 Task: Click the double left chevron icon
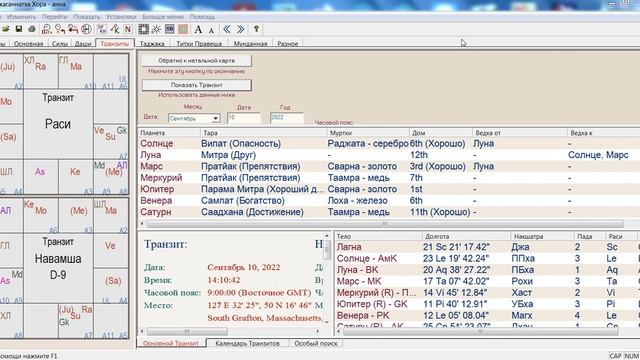(227, 29)
